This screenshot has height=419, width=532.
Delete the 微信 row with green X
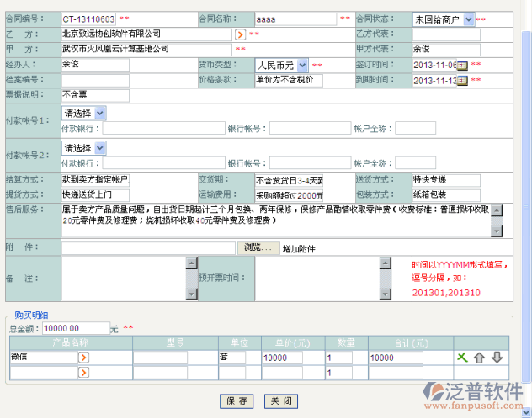click(462, 358)
